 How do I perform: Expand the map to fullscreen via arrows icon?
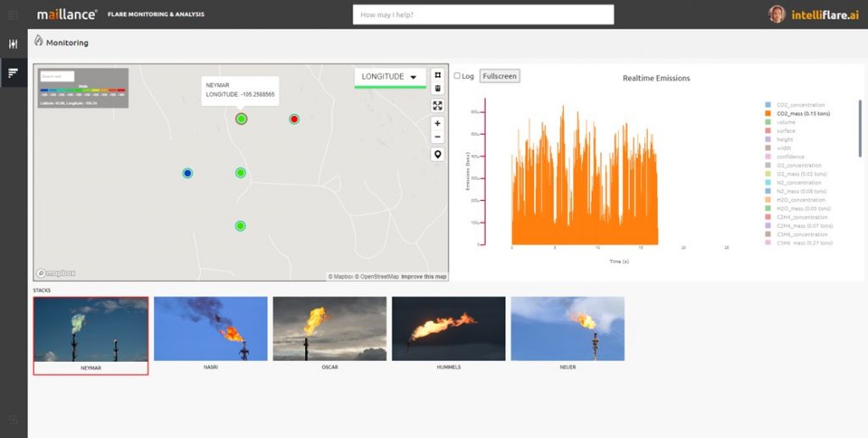pos(437,106)
